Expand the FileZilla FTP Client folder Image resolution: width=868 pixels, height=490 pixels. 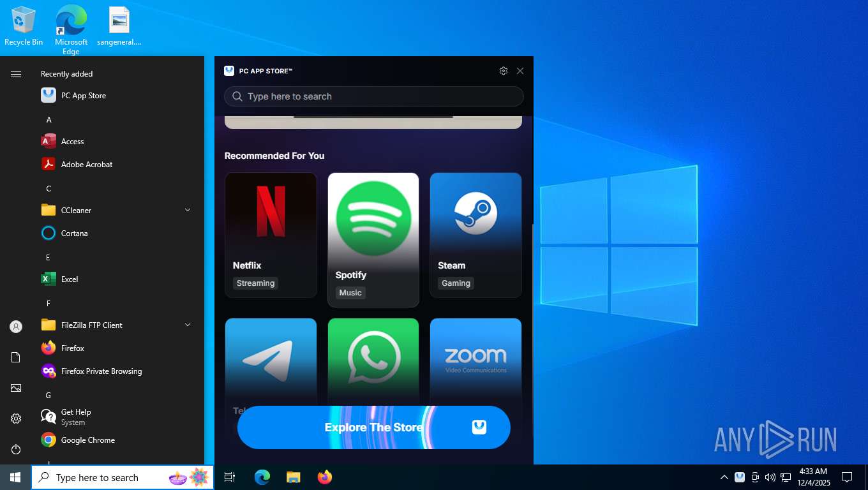(x=188, y=325)
